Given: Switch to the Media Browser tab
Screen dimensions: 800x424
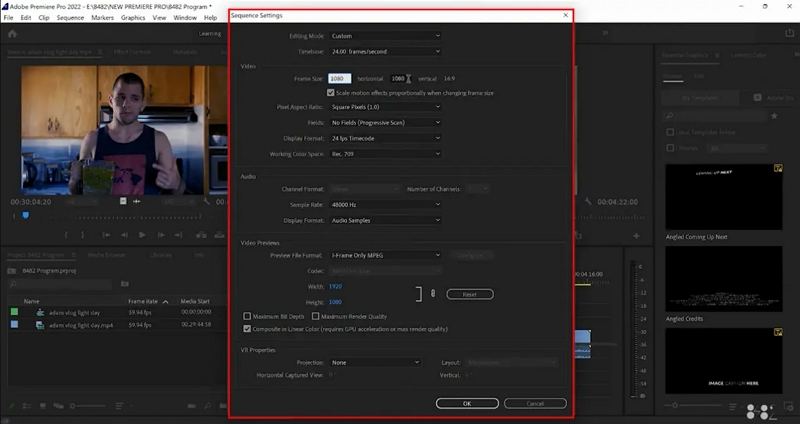Looking at the screenshot, I should coord(107,255).
